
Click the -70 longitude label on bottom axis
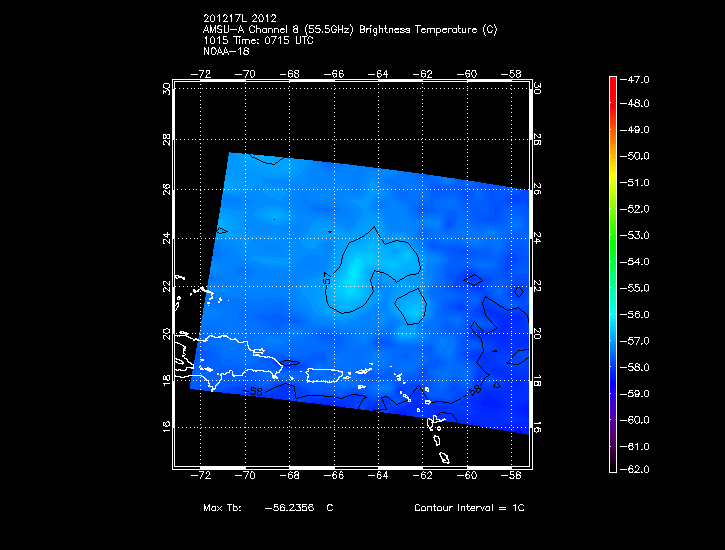245,475
